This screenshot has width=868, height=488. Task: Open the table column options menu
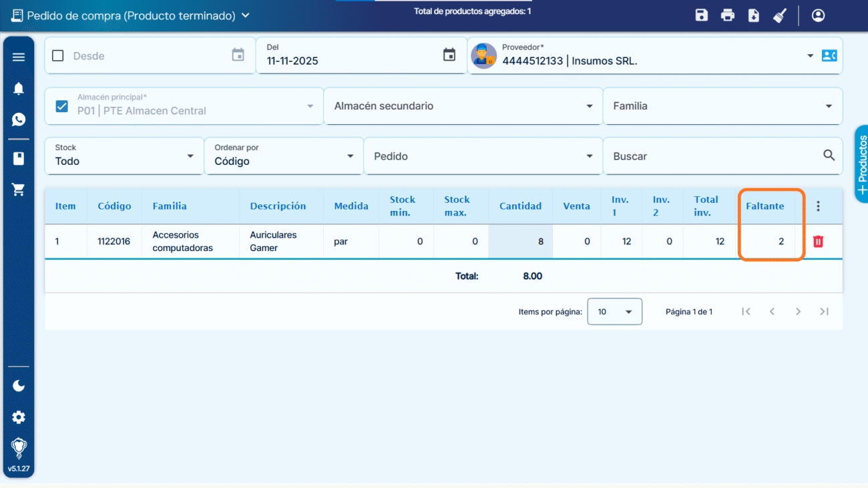(x=818, y=206)
